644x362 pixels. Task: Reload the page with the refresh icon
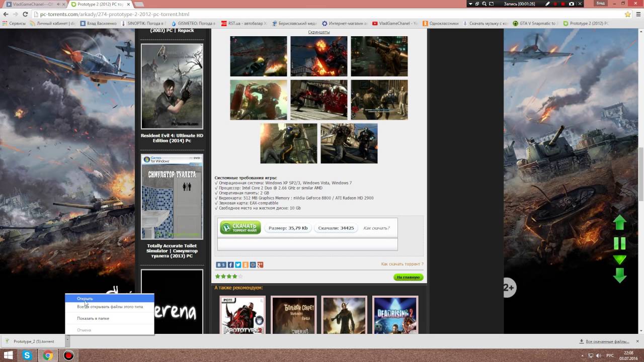pos(25,14)
